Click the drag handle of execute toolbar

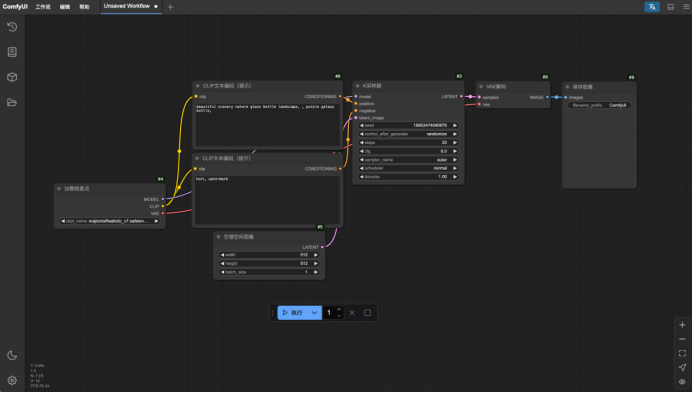point(273,313)
